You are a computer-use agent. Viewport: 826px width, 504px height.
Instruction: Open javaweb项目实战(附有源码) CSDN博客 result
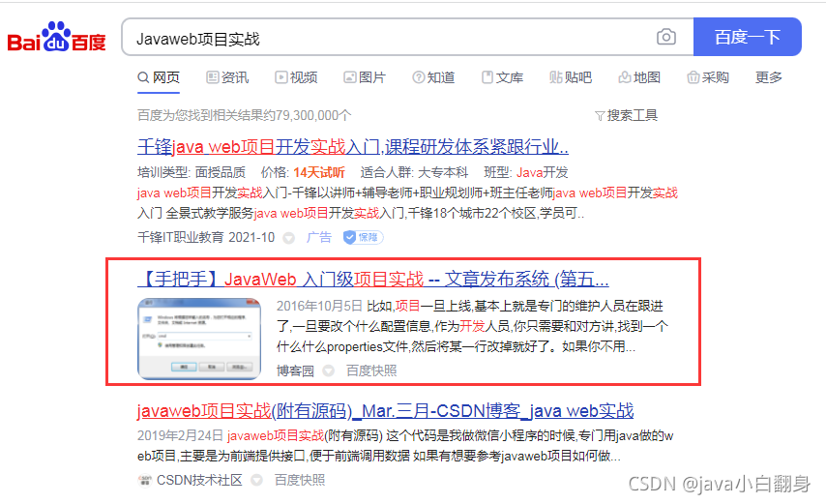click(x=385, y=411)
